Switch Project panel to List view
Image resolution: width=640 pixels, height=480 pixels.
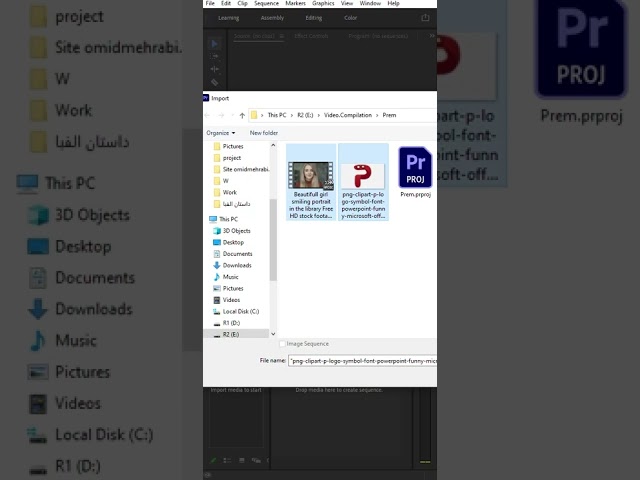pyautogui.click(x=227, y=460)
